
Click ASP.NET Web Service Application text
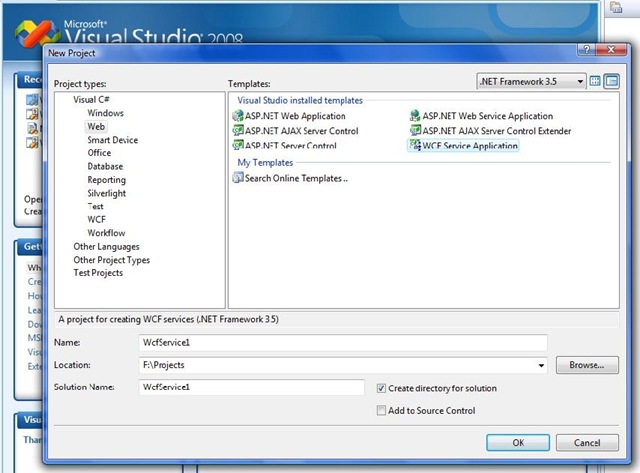tap(488, 116)
